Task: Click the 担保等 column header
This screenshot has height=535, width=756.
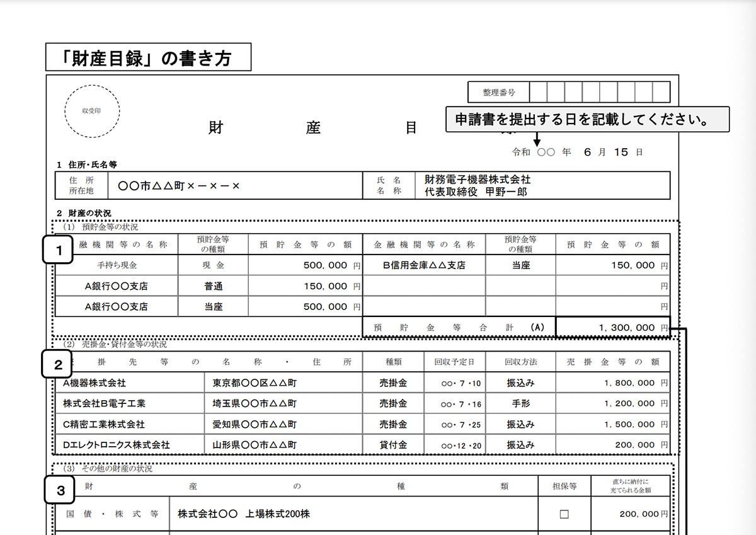Action: pyautogui.click(x=564, y=486)
